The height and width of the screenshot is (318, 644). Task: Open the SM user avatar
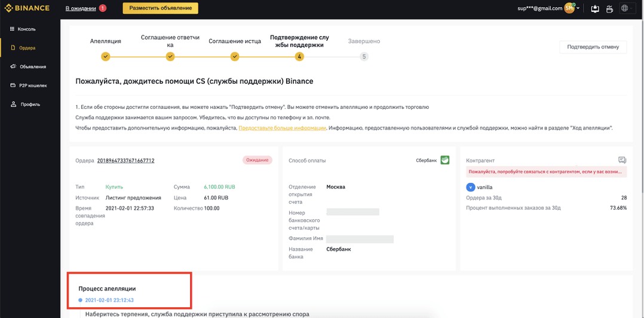pyautogui.click(x=569, y=8)
